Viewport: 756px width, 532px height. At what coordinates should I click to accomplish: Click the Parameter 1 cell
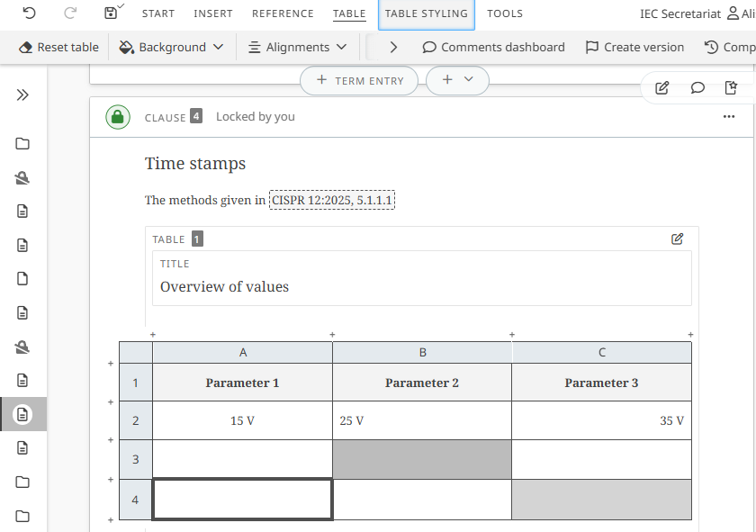coord(242,383)
